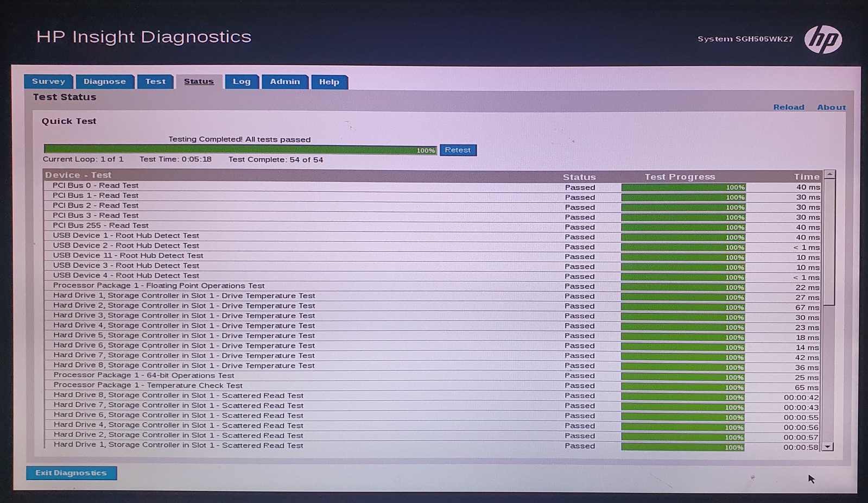868x503 pixels.
Task: Open the Survey tab
Action: click(x=48, y=81)
